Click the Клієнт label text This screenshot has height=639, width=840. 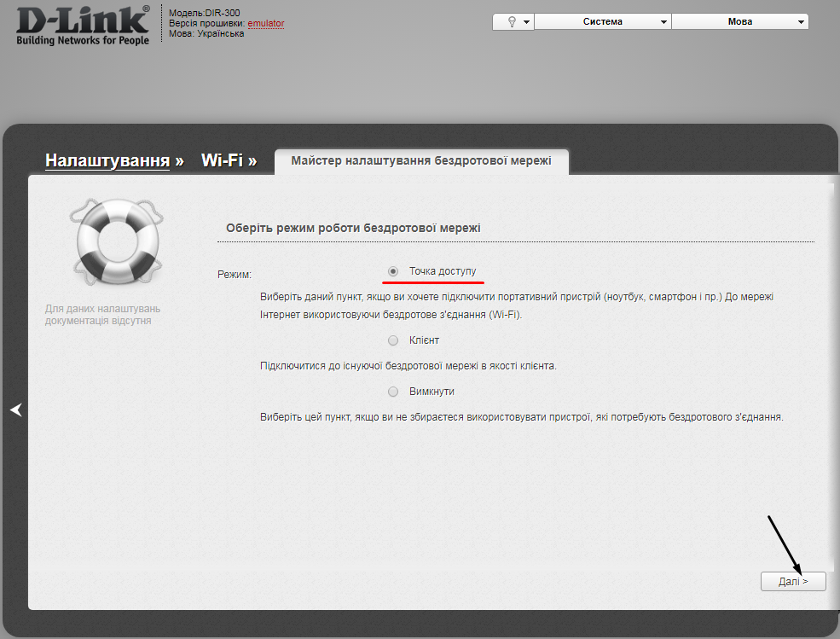425,340
